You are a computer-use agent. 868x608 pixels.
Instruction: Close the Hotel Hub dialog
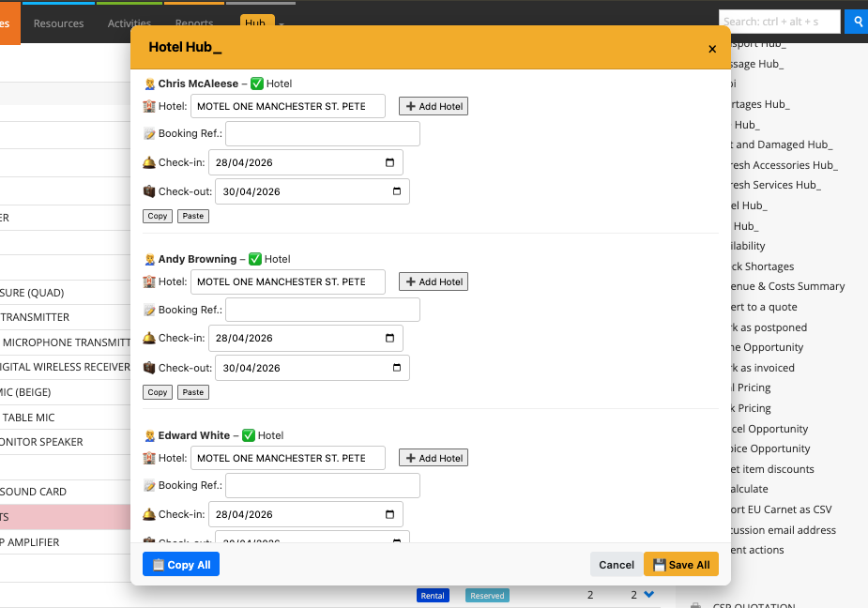click(x=712, y=50)
